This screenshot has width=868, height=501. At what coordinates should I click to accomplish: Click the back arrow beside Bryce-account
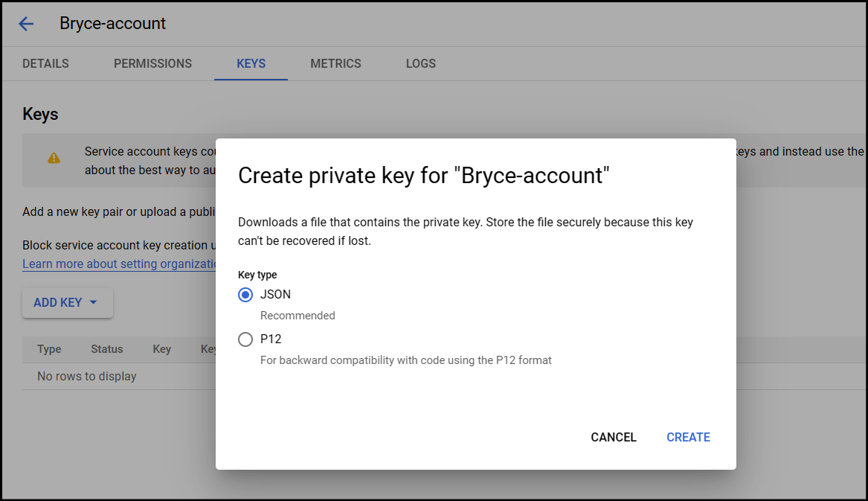[x=26, y=23]
